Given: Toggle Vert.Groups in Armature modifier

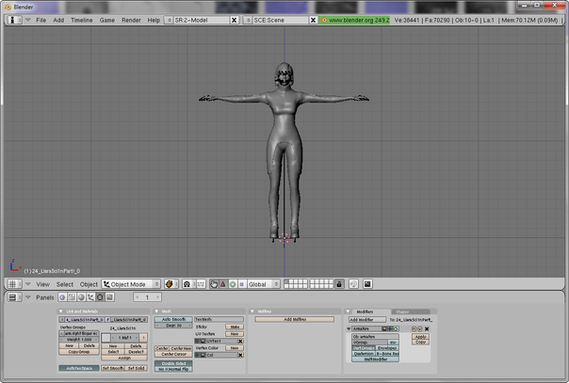Looking at the screenshot, I should point(363,348).
